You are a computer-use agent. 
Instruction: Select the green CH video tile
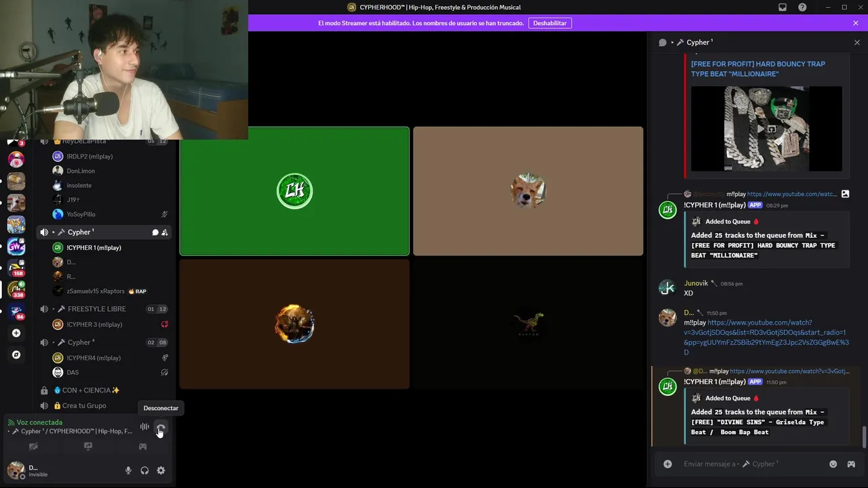pos(294,191)
